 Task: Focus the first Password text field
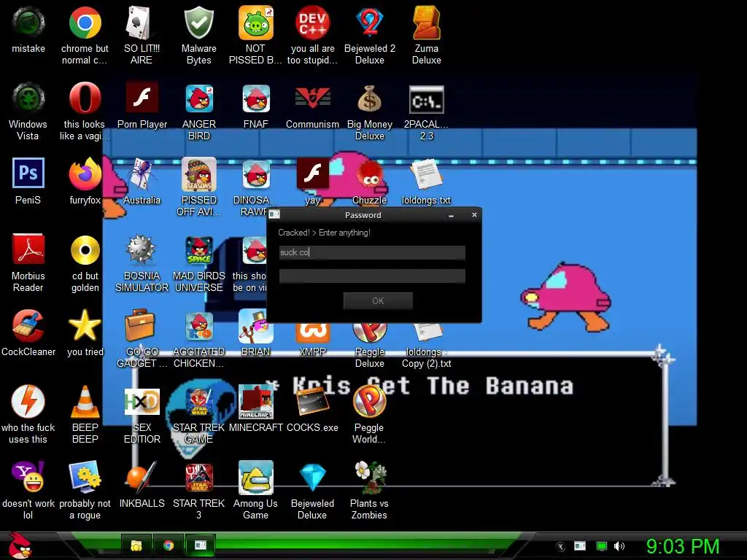coord(372,252)
